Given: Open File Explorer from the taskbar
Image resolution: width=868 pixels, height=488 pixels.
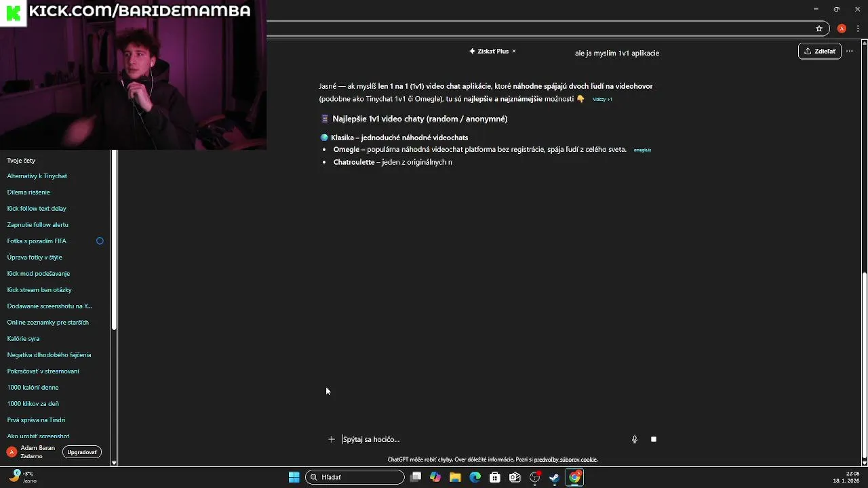Looking at the screenshot, I should 455,477.
